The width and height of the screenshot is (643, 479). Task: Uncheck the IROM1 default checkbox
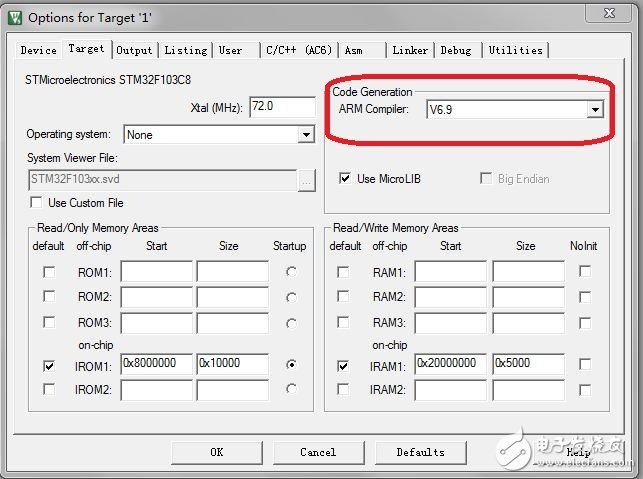coord(49,366)
